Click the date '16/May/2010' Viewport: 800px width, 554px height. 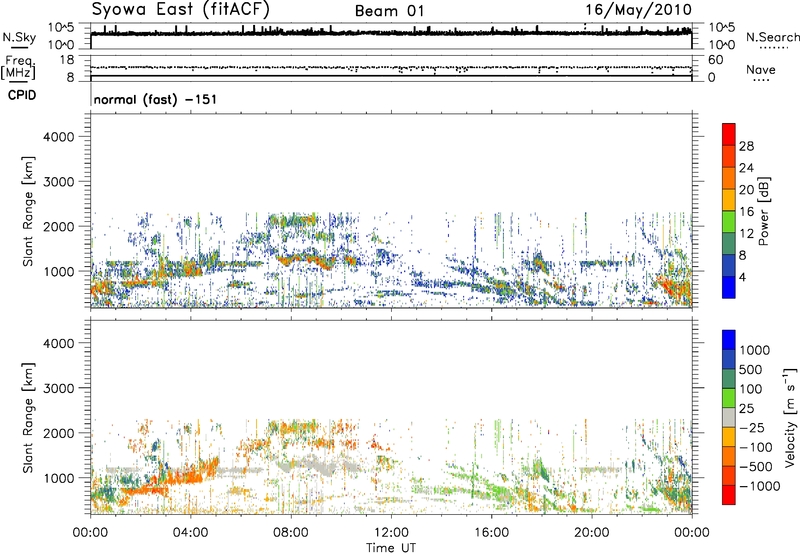(x=638, y=10)
